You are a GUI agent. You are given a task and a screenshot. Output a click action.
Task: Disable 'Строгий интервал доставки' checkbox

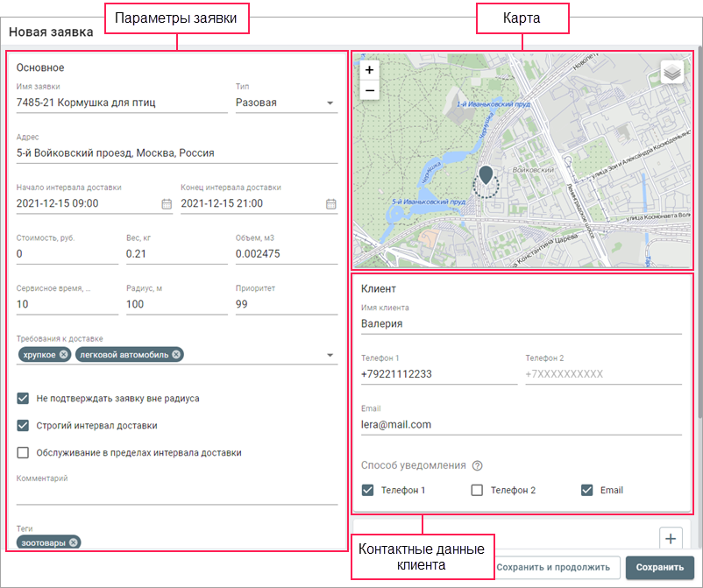point(24,426)
